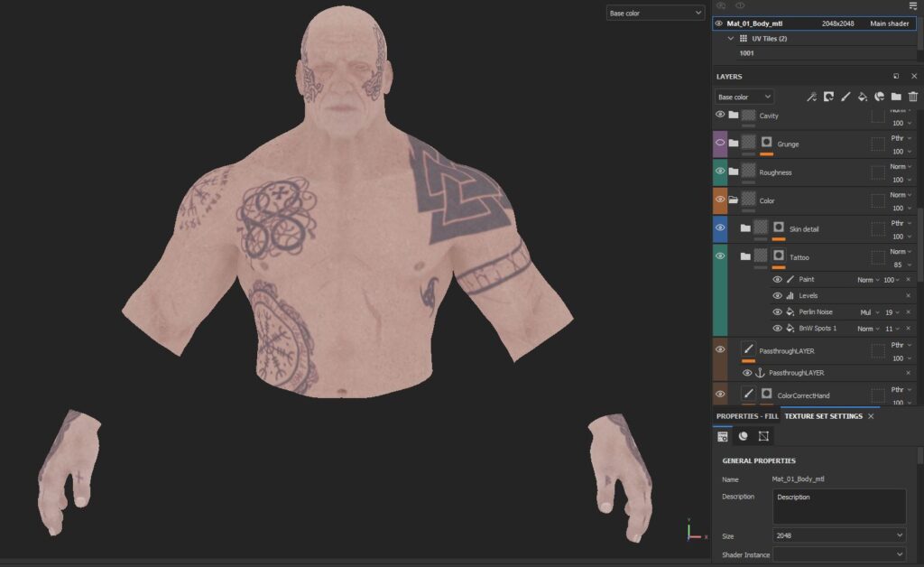Expand the UV Tiles tree item
This screenshot has height=567, width=924.
pos(732,38)
